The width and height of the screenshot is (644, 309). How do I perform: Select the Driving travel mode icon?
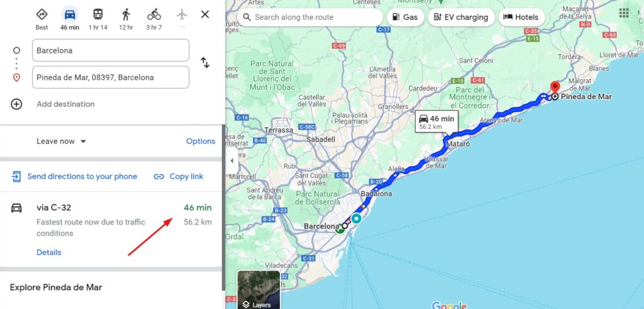(70, 14)
